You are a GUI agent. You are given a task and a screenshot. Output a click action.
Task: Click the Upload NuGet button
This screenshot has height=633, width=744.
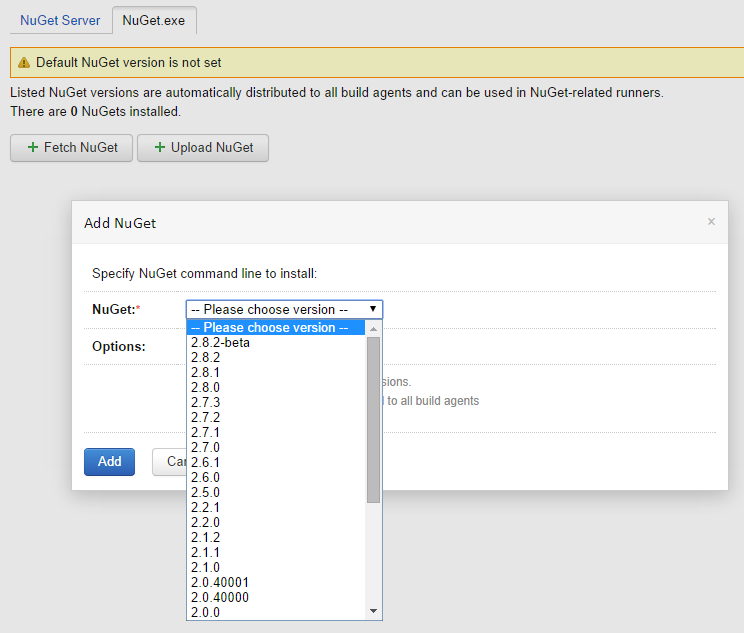[203, 148]
